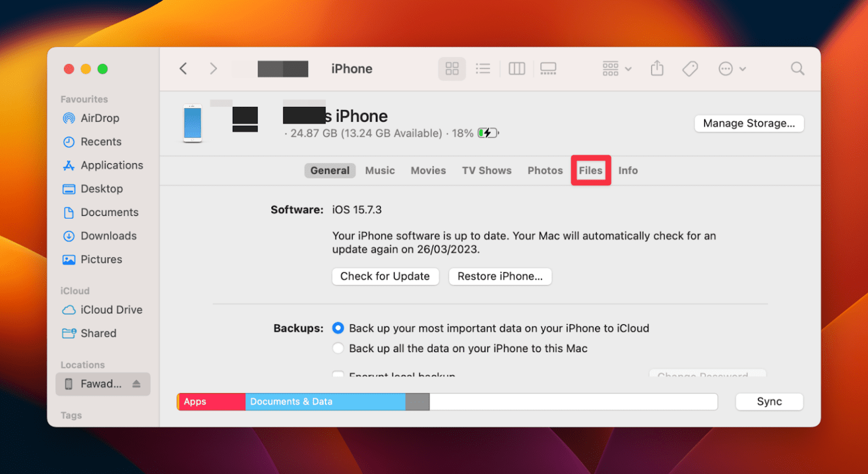Select back up to iCloud option
The height and width of the screenshot is (474, 868).
pos(338,328)
